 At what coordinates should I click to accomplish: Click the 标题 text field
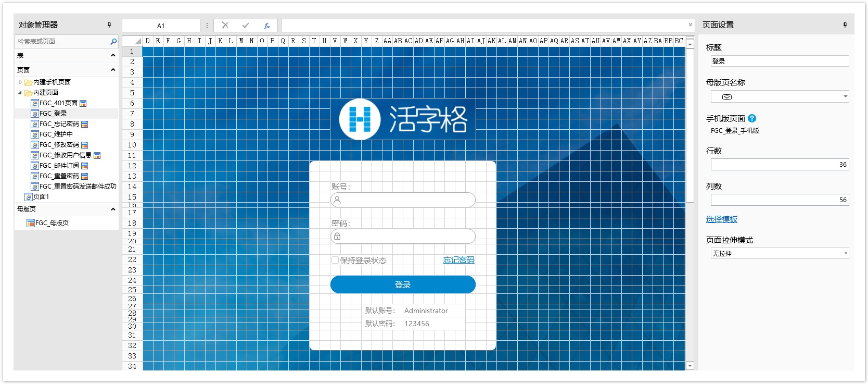coord(780,61)
